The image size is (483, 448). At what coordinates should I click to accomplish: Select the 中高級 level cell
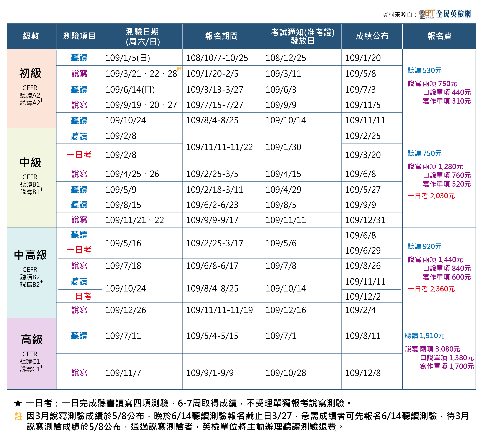(31, 273)
